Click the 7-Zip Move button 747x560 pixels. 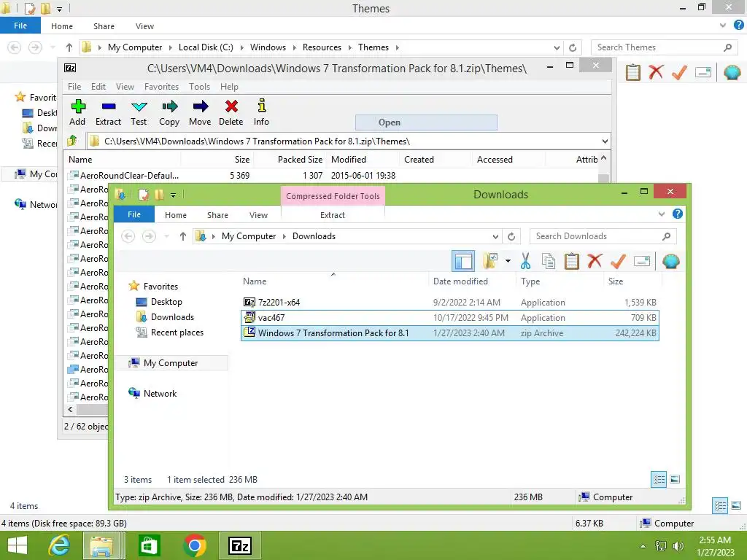(200, 113)
